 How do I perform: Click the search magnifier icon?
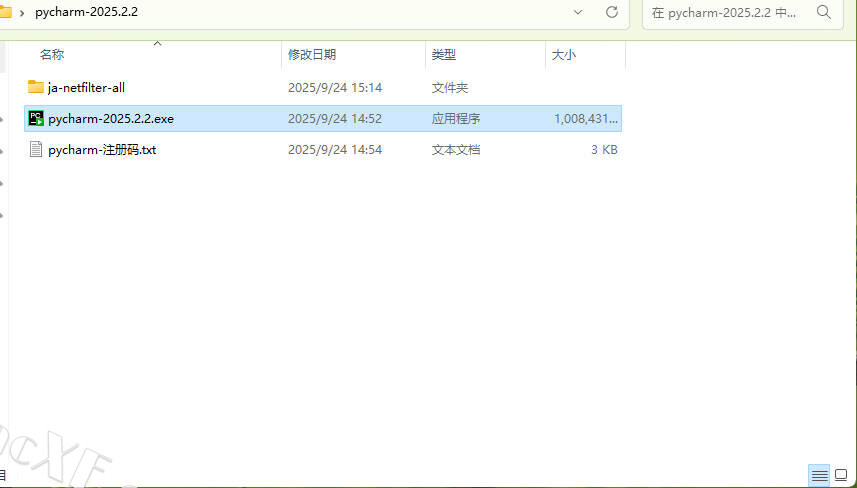(x=824, y=12)
